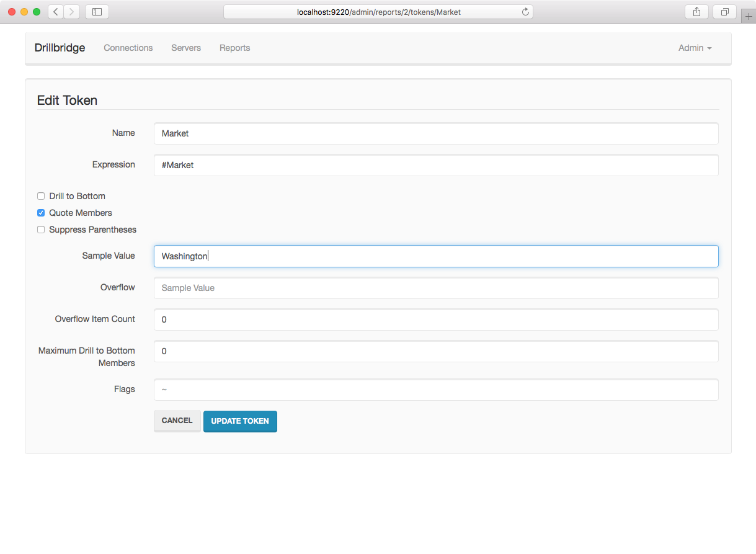Enable the Drill to Bottom checkbox
Screen dimensions: 756x554
[x=41, y=196]
